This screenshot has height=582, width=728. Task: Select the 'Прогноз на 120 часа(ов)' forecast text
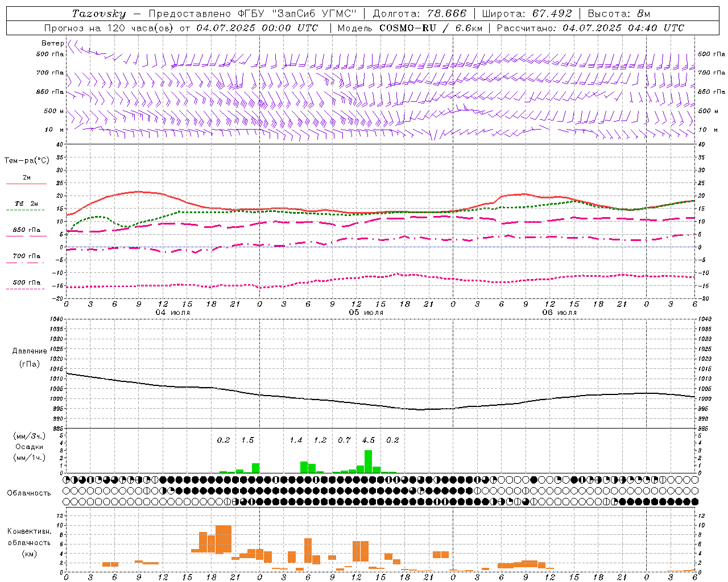(109, 28)
